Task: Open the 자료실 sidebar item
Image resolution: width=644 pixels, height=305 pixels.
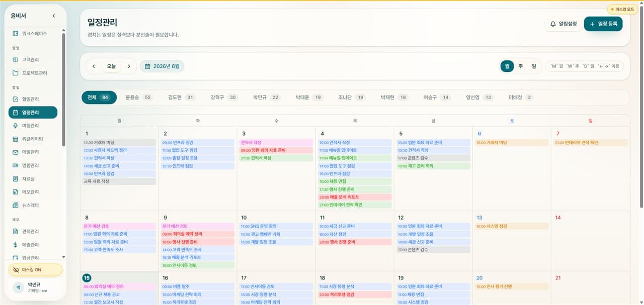Action: click(x=33, y=178)
